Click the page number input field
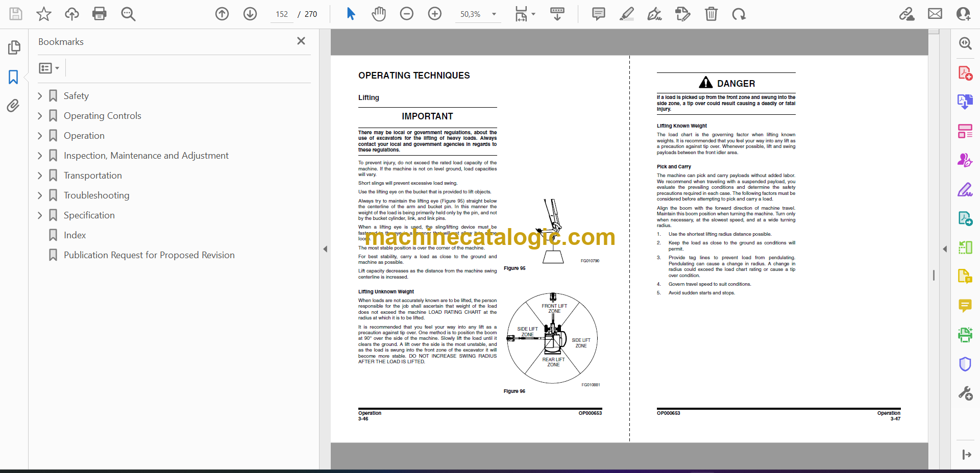Viewport: 980px width, 473px height. tap(282, 14)
